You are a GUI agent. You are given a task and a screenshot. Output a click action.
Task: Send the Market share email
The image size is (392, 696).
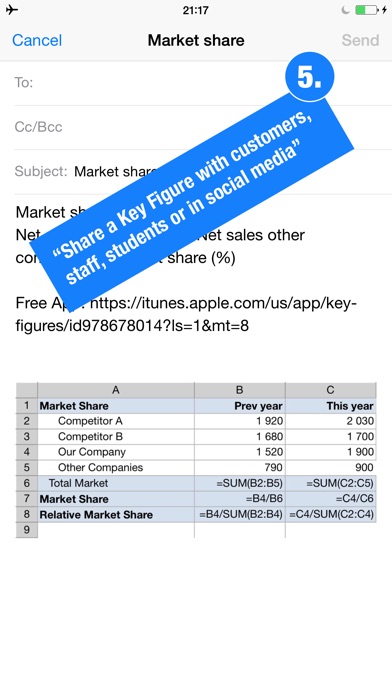[x=360, y=40]
